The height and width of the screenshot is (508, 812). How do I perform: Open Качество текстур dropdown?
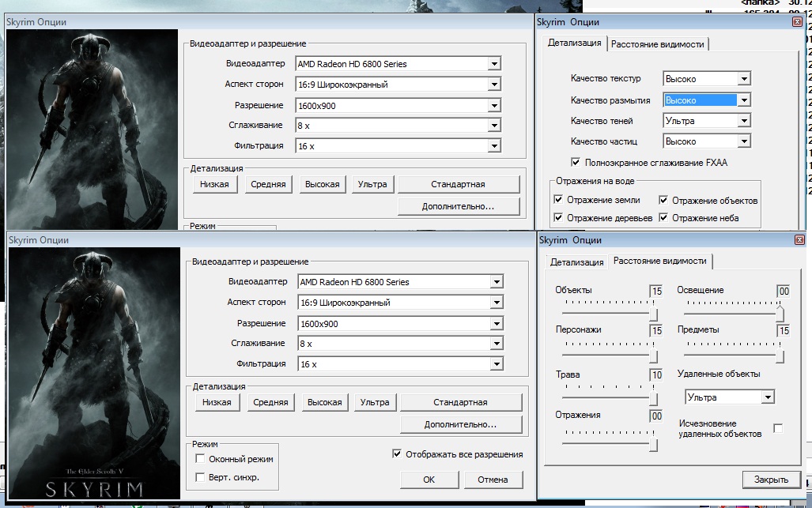pyautogui.click(x=743, y=79)
